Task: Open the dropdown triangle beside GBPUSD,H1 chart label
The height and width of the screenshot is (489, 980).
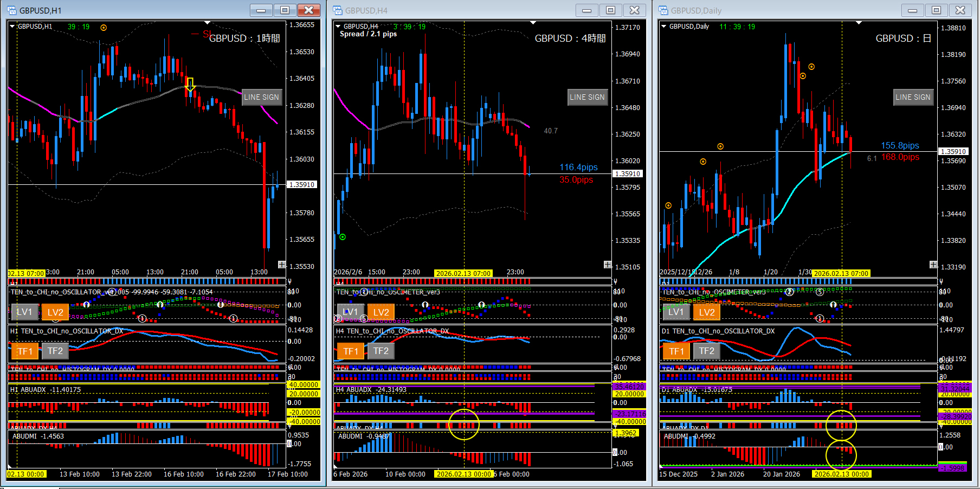Action: coord(12,26)
